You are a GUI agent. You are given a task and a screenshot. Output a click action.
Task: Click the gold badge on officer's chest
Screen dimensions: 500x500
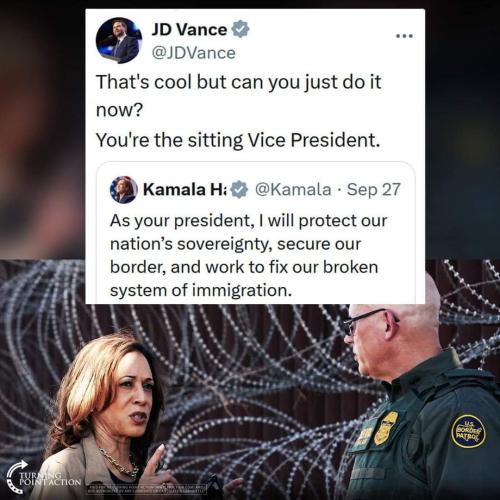(x=386, y=428)
